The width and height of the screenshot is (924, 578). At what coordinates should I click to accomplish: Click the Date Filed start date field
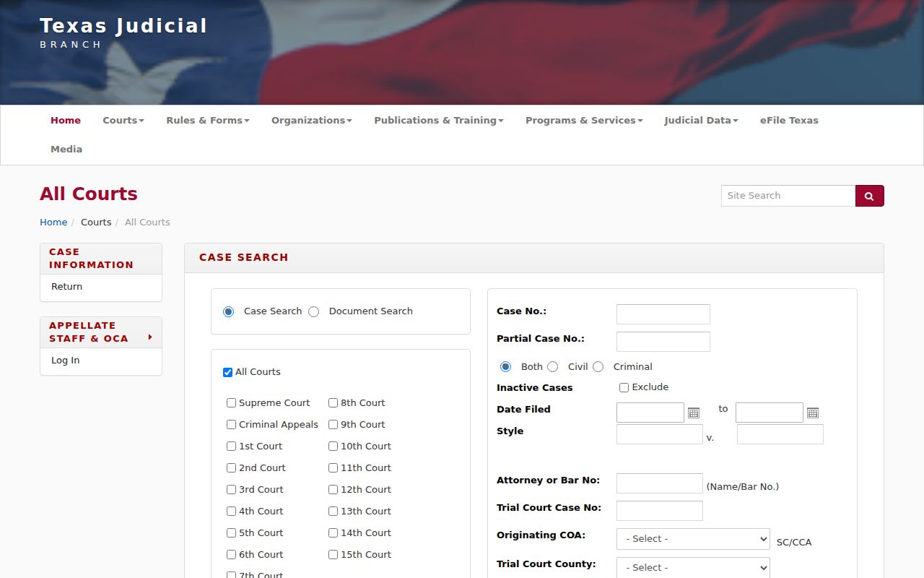pos(650,413)
